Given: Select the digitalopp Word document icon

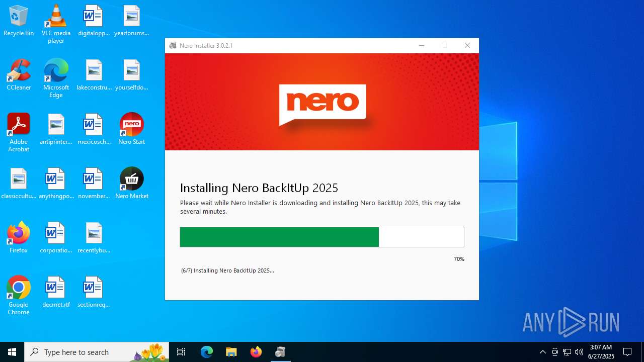Looking at the screenshot, I should (x=94, y=21).
